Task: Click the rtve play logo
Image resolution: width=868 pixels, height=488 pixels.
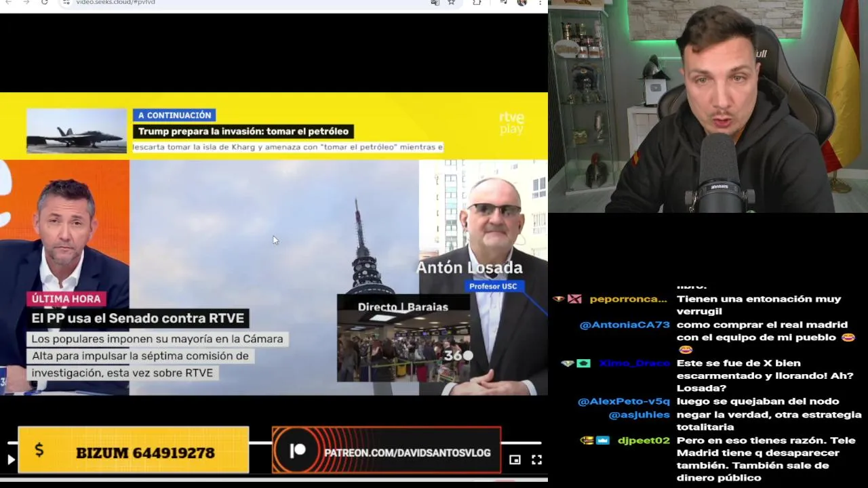Action: click(x=511, y=123)
